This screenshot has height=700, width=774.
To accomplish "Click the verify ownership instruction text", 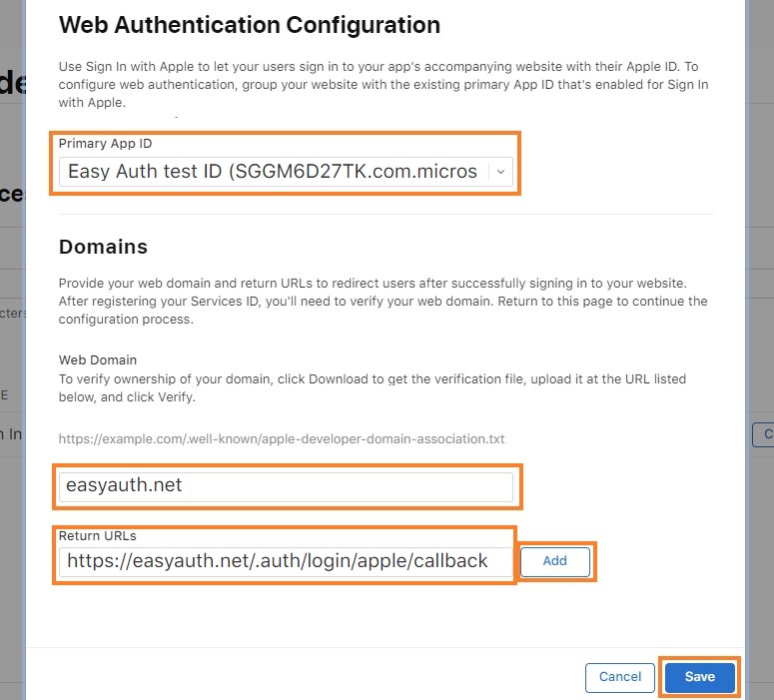I will 373,388.
